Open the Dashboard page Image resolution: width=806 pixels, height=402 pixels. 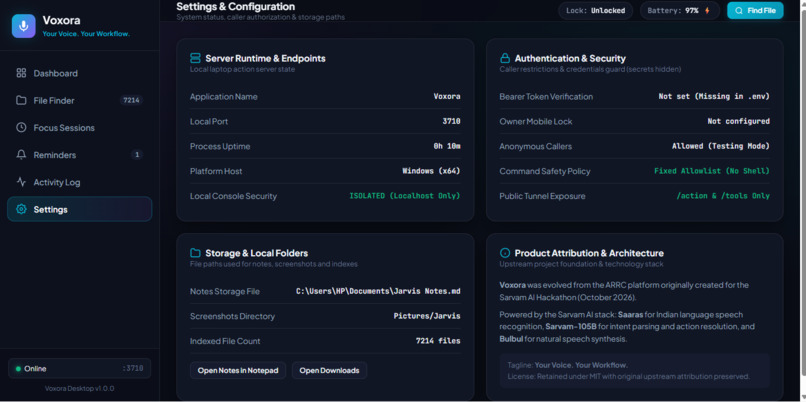(80, 73)
